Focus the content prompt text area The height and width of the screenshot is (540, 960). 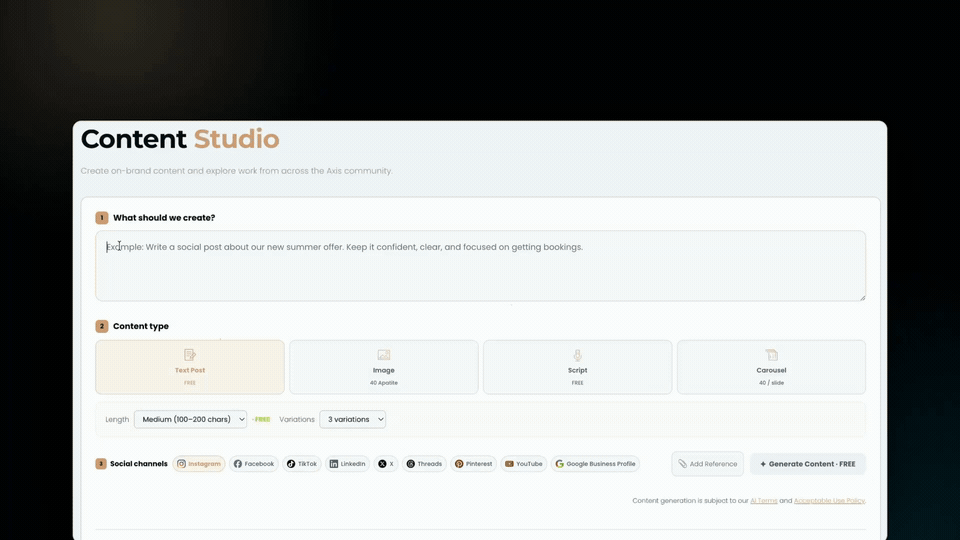[481, 266]
